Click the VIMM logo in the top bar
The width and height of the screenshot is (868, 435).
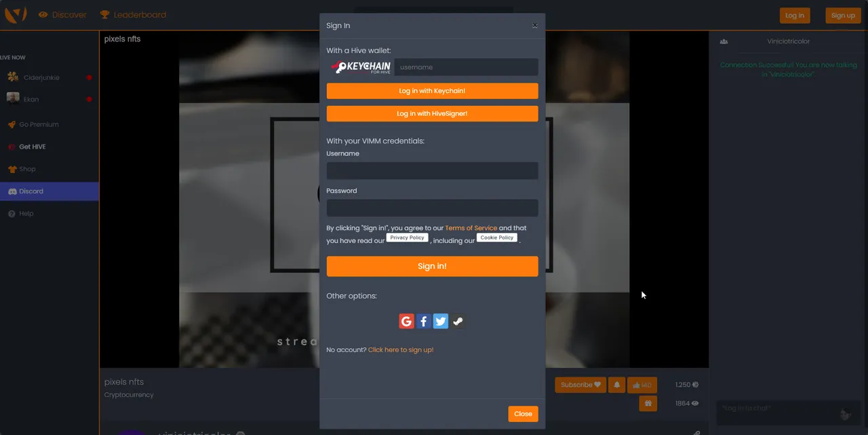16,14
